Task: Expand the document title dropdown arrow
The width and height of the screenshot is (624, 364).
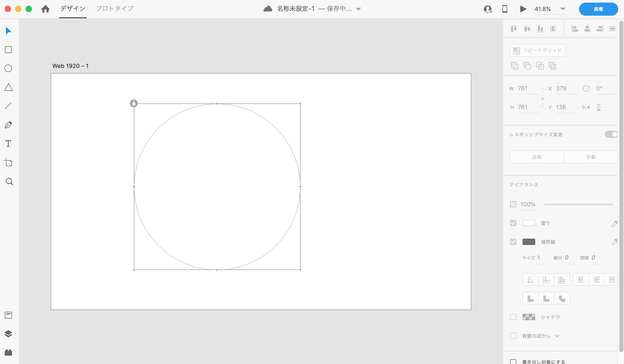Action: pyautogui.click(x=359, y=9)
